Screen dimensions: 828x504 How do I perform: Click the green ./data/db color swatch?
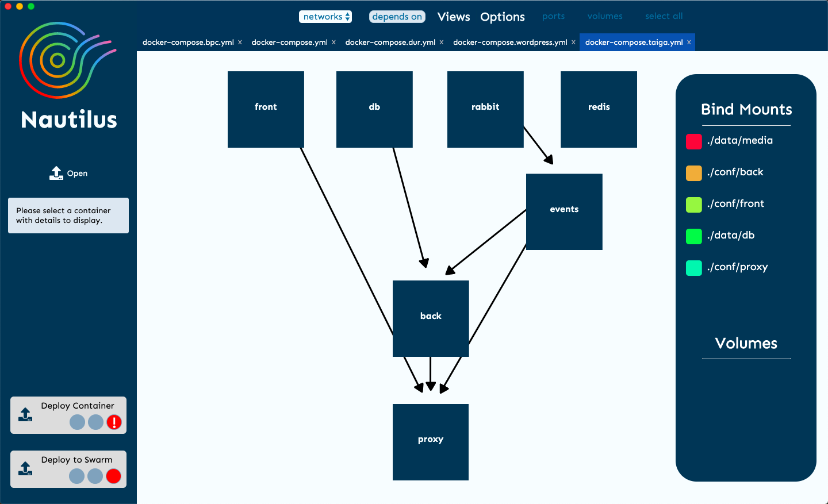pyautogui.click(x=694, y=236)
